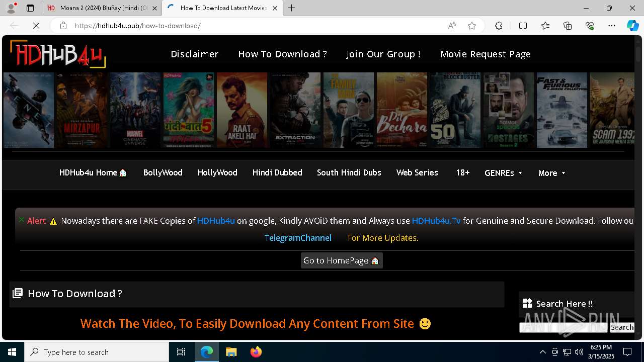The image size is (644, 362).
Task: Follow the HDHub4u.Tv link in alert
Action: coord(436,221)
